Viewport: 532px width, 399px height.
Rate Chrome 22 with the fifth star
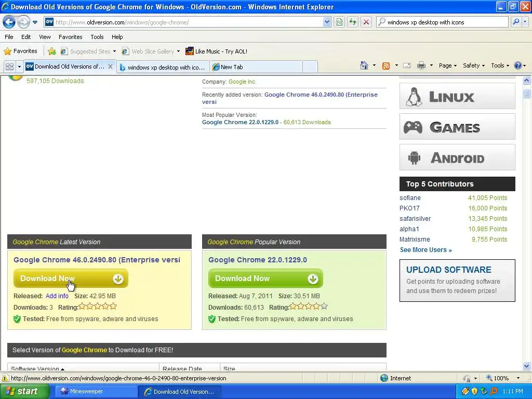click(324, 307)
